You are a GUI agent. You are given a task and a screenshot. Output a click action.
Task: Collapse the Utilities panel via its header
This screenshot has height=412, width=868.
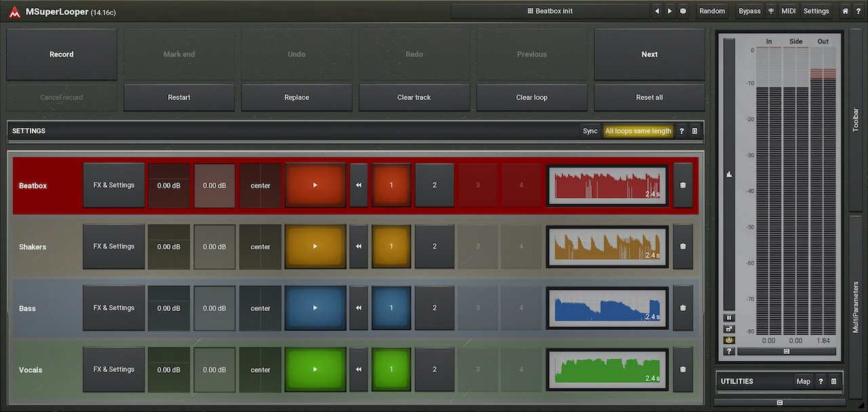(x=753, y=382)
